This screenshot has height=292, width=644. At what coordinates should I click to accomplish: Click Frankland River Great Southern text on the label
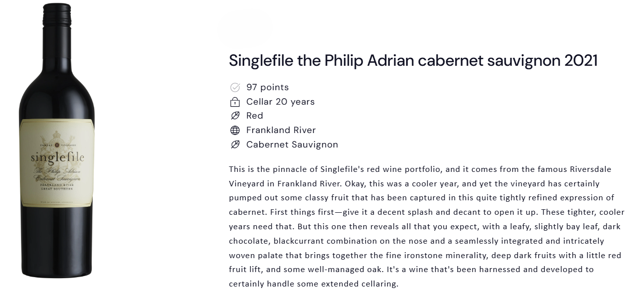tap(57, 186)
